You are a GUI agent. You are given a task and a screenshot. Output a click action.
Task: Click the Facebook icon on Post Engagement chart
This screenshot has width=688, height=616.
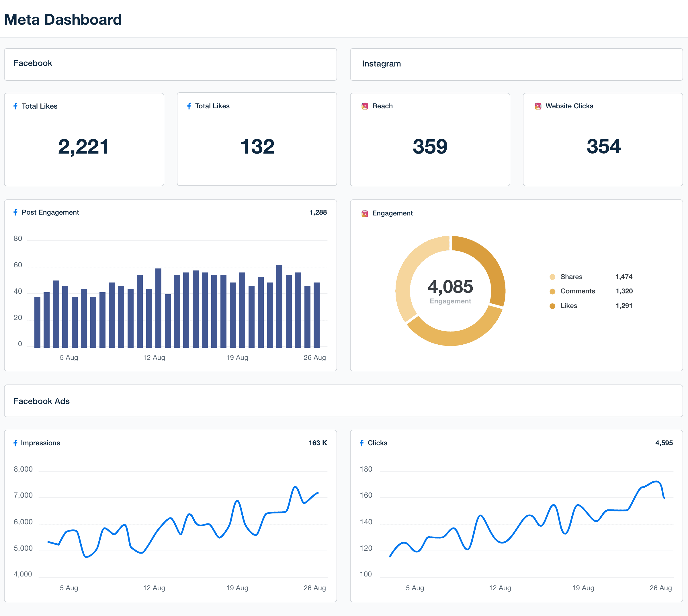(x=15, y=212)
